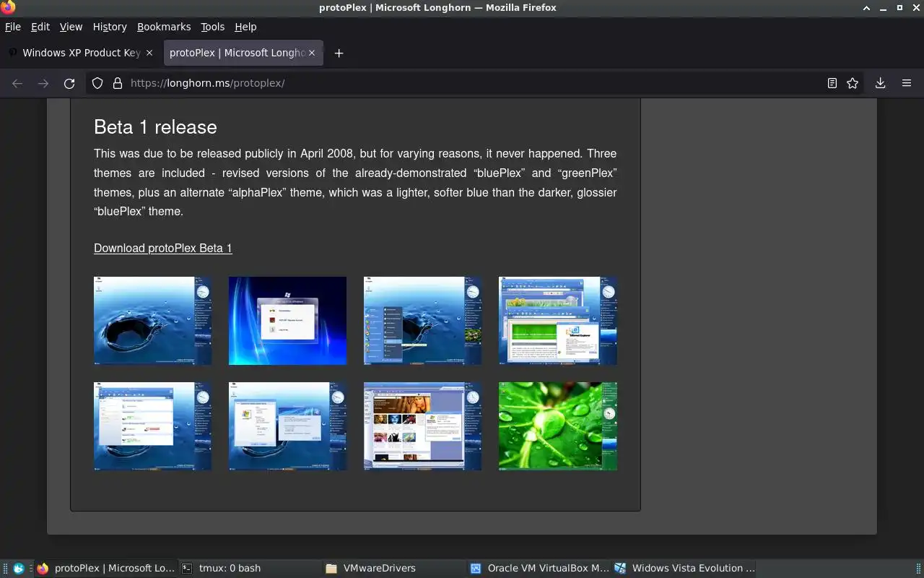
Task: Switch to Windows XP Product Key tab
Action: pyautogui.click(x=80, y=53)
